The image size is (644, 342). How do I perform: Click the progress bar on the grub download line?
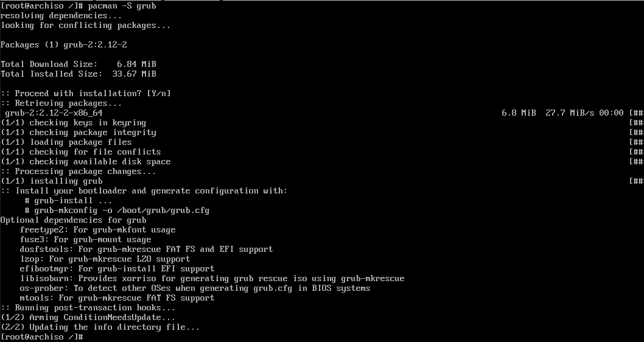coord(637,113)
